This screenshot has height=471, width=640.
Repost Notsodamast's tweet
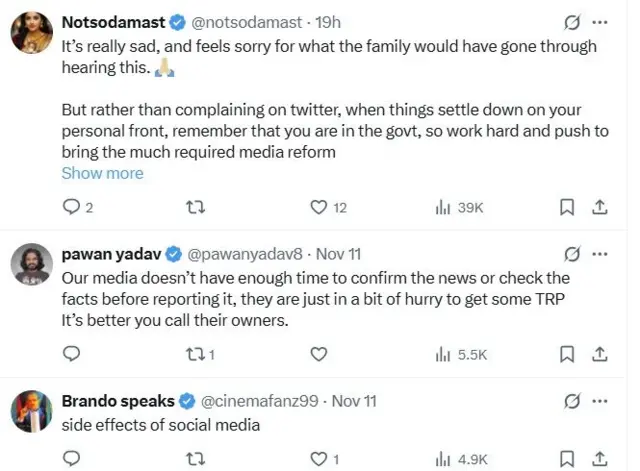click(x=197, y=207)
